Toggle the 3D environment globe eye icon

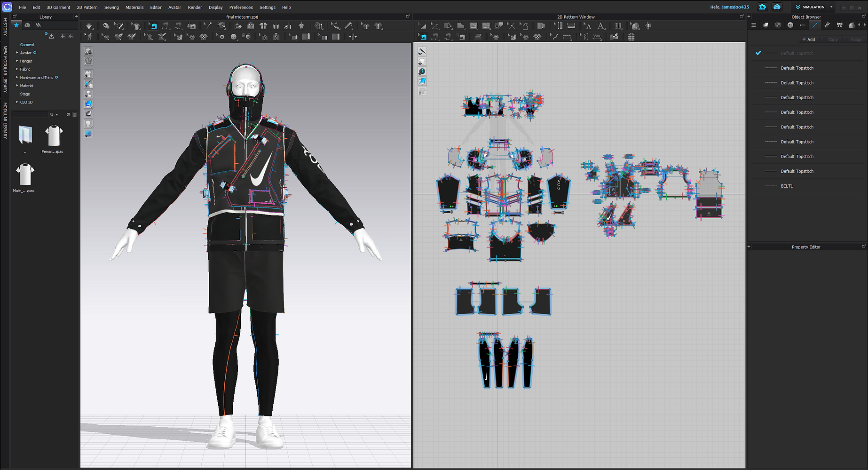(x=88, y=134)
